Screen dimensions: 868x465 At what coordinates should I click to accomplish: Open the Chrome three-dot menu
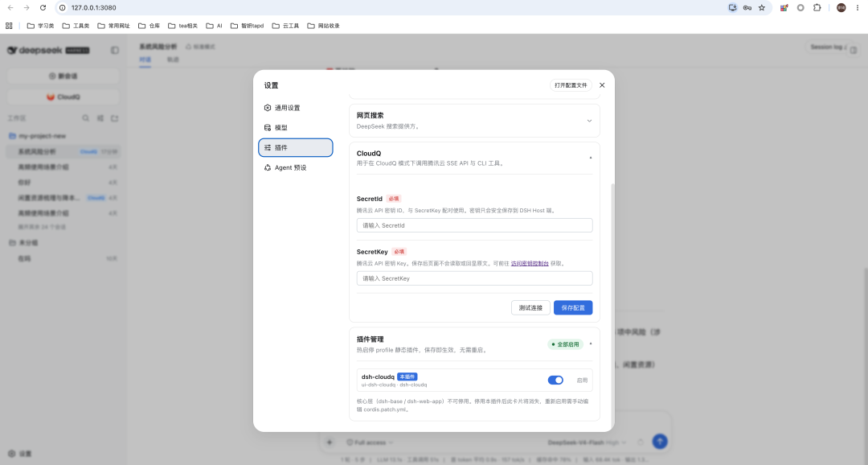pos(858,8)
